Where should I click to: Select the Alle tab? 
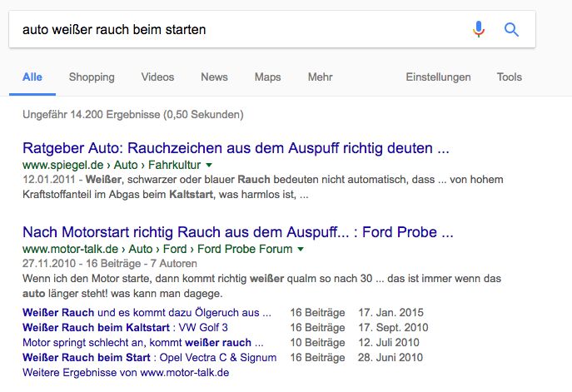(32, 77)
